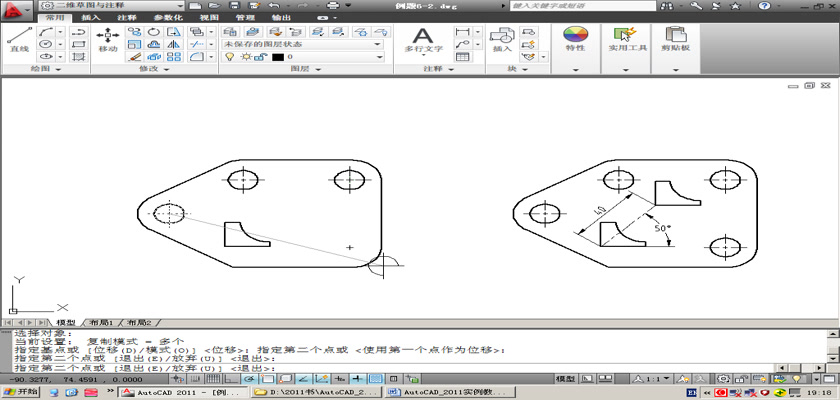Screen dimensions: 840x400
Task: Switch to the 注释 ribbon tab
Action: pyautogui.click(x=127, y=17)
